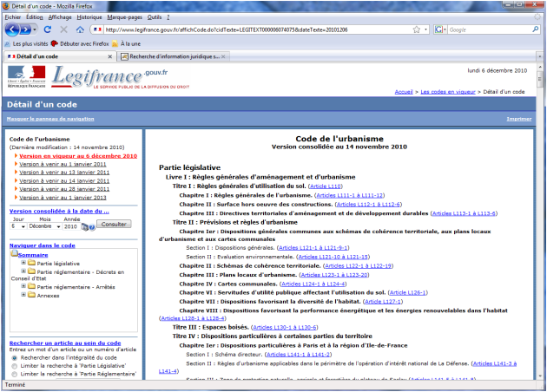Viewport: 547px width, 392px height.
Task: Click the Imprimer link
Action: coord(519,119)
